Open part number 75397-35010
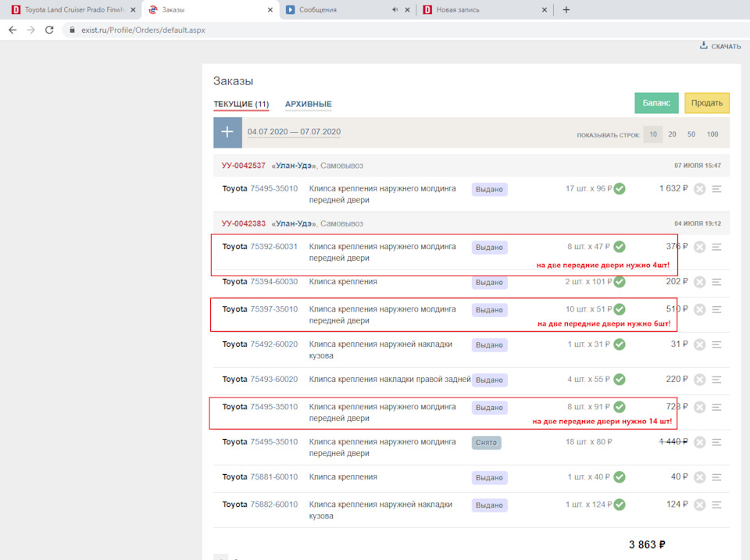The height and width of the screenshot is (560, 750). pyautogui.click(x=273, y=309)
